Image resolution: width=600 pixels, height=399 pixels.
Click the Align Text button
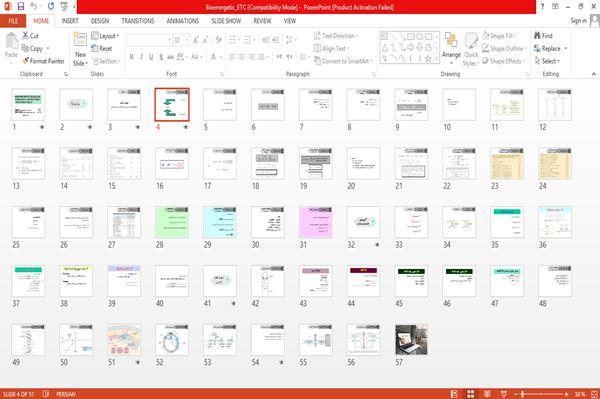(331, 49)
